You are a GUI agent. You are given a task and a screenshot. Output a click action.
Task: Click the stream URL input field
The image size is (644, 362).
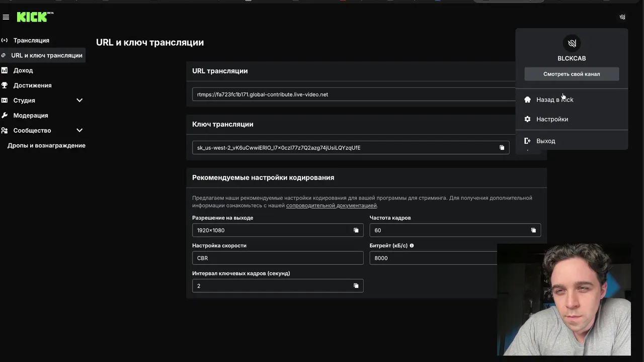click(352, 95)
